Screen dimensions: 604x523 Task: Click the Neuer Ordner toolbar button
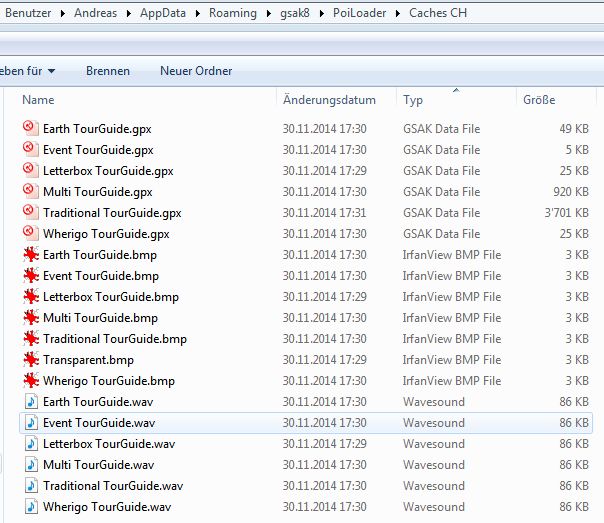pyautogui.click(x=196, y=71)
